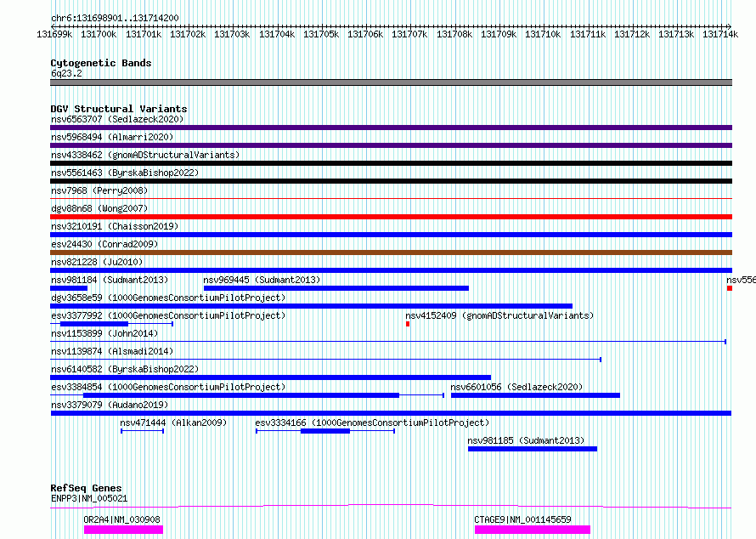
Task: Click the nsv6601056 (Sedlazeck2020) blue bar
Action: point(536,395)
